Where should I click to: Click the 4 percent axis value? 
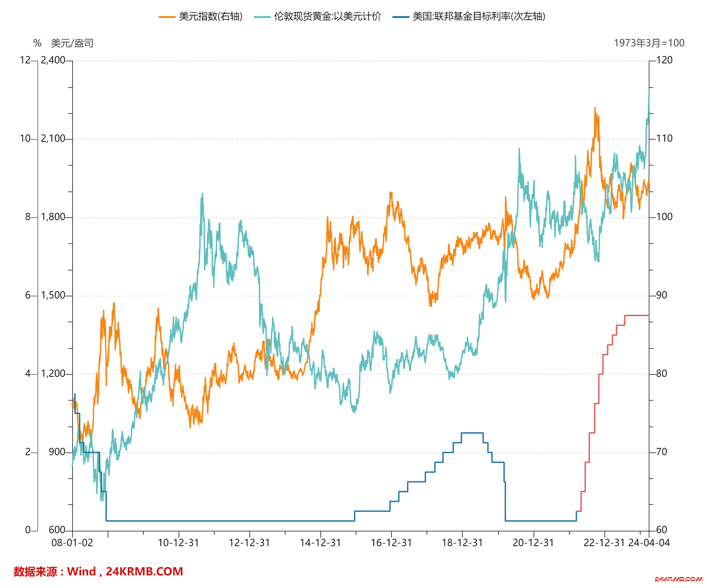click(28, 374)
